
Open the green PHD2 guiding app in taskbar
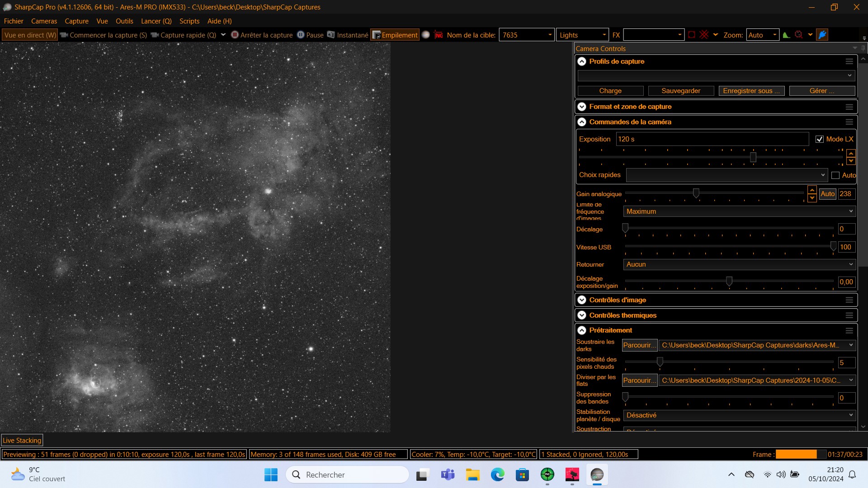click(547, 475)
